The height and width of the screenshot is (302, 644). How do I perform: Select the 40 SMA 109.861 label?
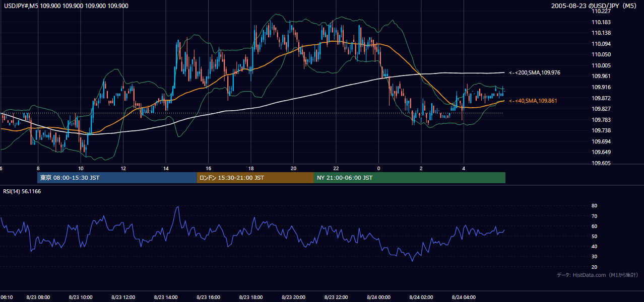click(x=533, y=101)
